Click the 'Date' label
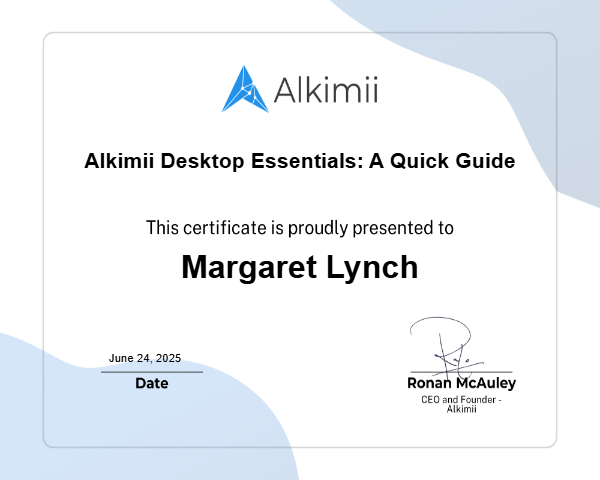 point(152,383)
